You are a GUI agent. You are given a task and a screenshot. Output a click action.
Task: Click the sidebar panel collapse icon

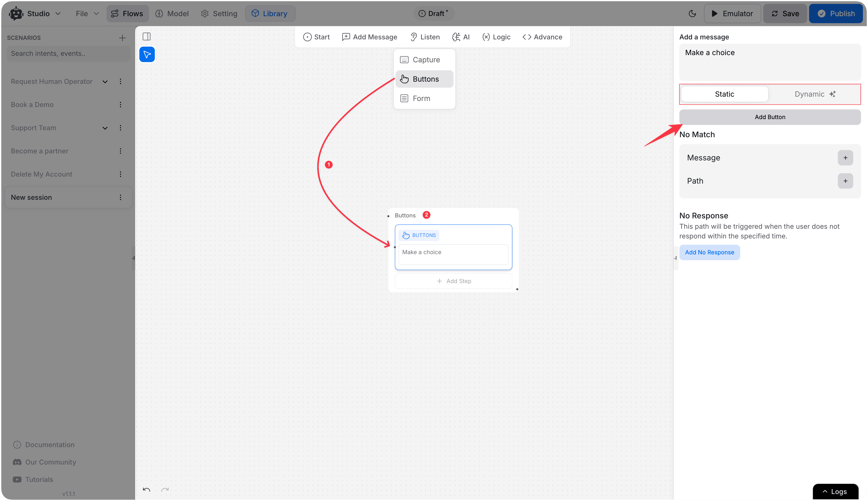coord(147,36)
